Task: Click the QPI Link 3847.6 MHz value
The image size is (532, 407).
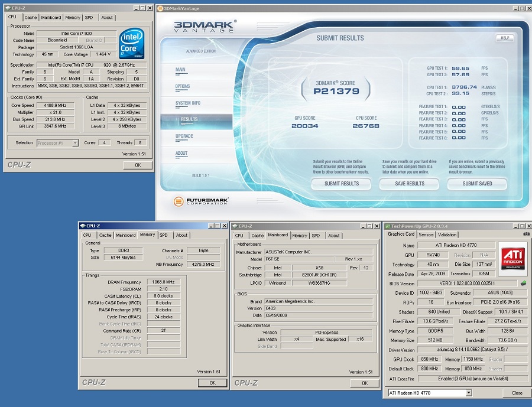Action: pos(56,126)
